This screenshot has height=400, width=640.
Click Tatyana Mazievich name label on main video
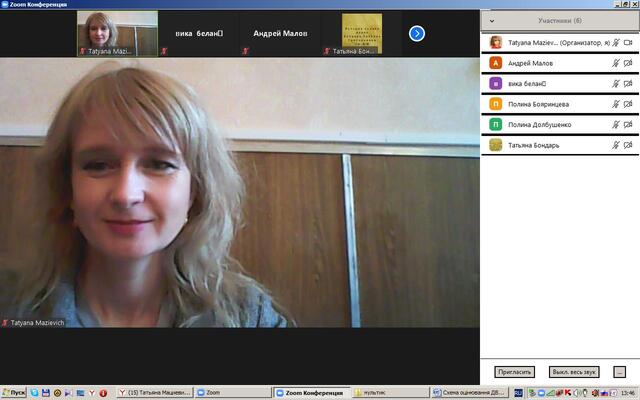[37, 323]
